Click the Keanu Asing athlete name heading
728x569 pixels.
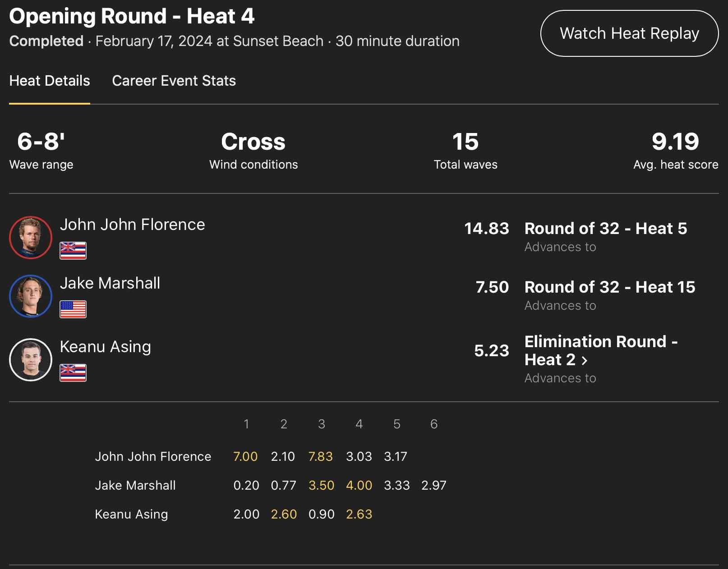pyautogui.click(x=106, y=347)
